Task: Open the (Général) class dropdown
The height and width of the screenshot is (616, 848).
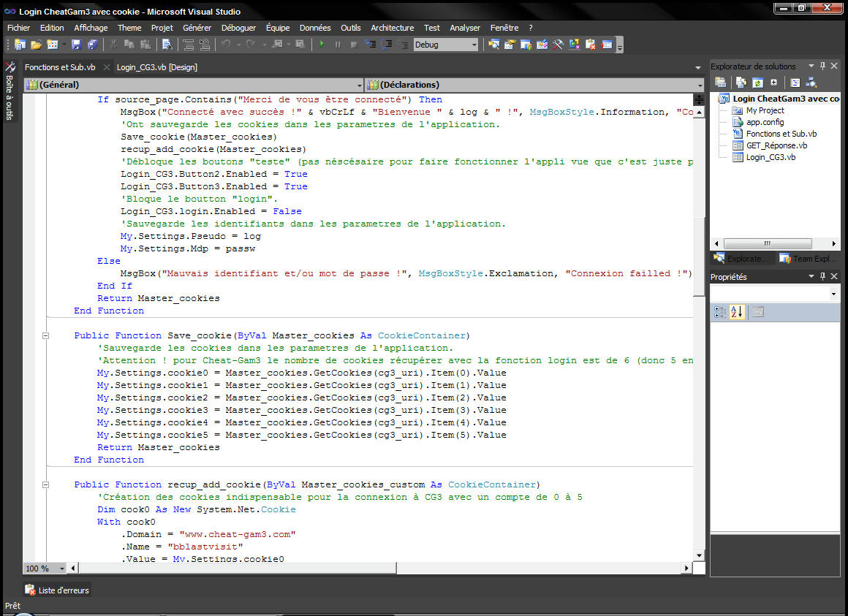Action: [360, 85]
